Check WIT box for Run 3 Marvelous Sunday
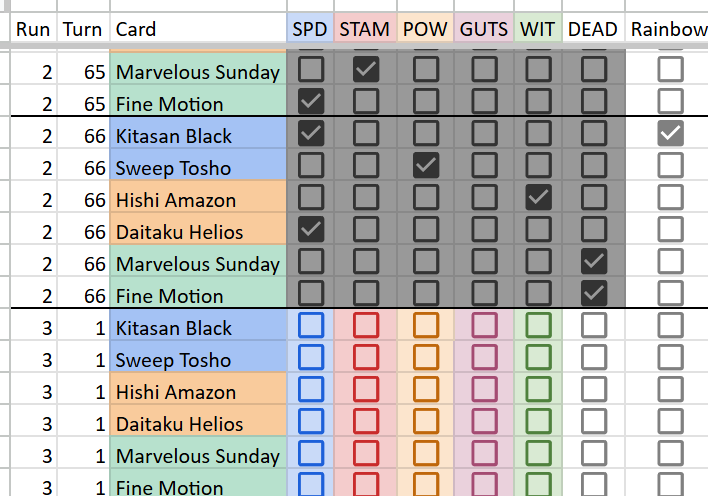The width and height of the screenshot is (708, 496). click(538, 454)
